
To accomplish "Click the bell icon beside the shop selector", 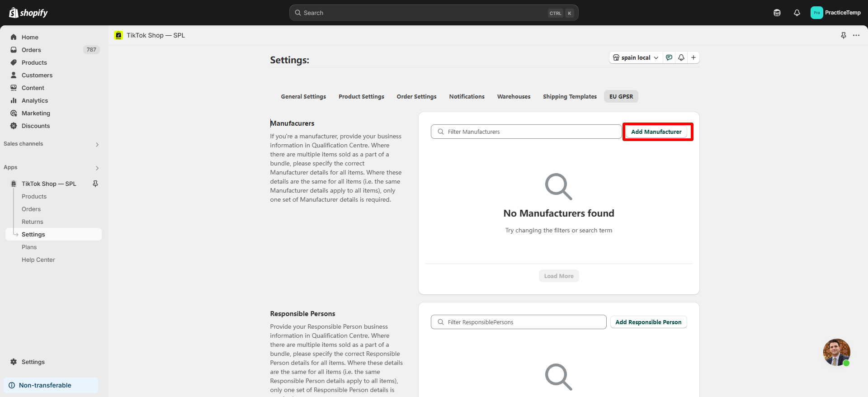I will pyautogui.click(x=681, y=57).
